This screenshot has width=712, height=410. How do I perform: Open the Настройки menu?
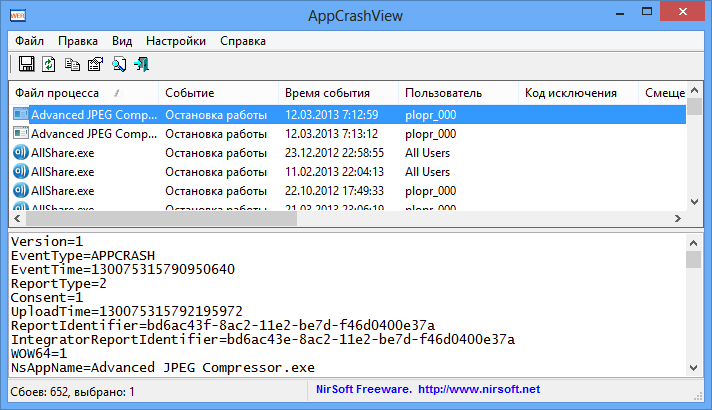click(x=176, y=41)
